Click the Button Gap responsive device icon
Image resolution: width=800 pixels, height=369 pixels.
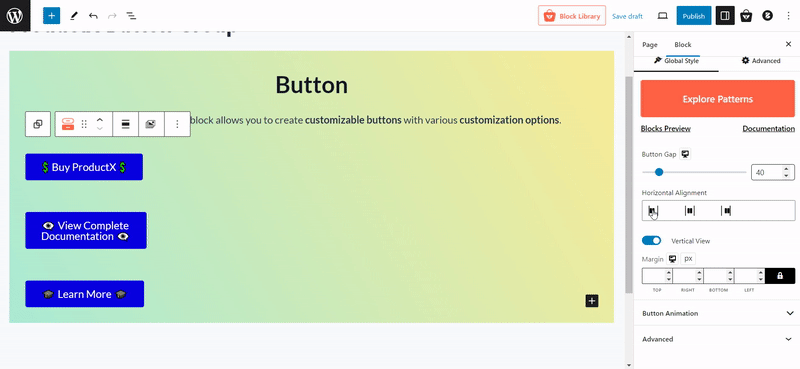(x=686, y=154)
